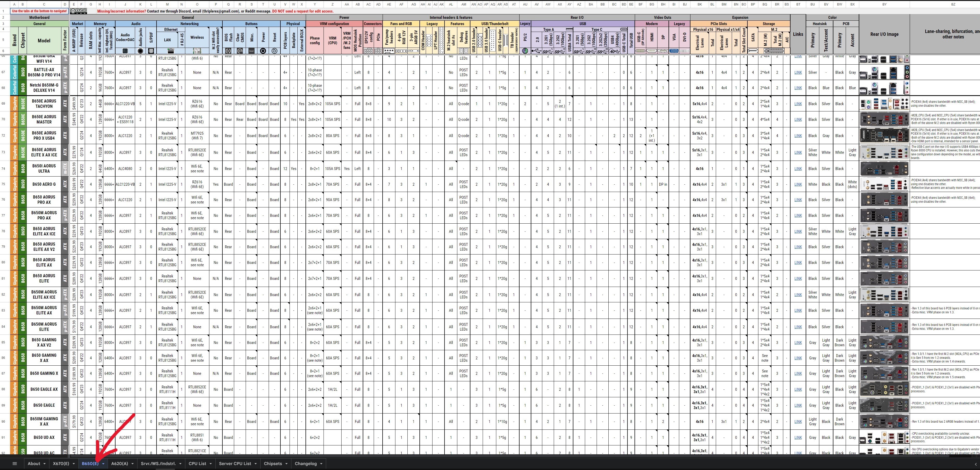Click the PS/2 port icon
This screenshot has width=980, height=470.
pyautogui.click(x=525, y=51)
